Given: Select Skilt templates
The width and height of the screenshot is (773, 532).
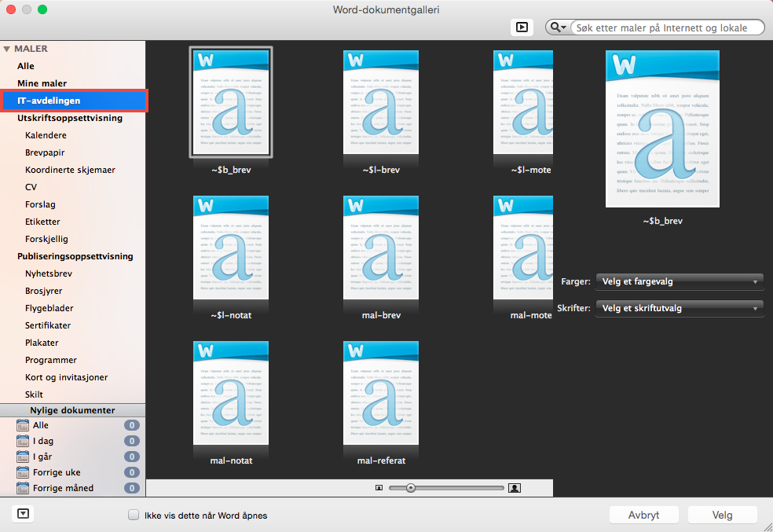Looking at the screenshot, I should point(34,394).
